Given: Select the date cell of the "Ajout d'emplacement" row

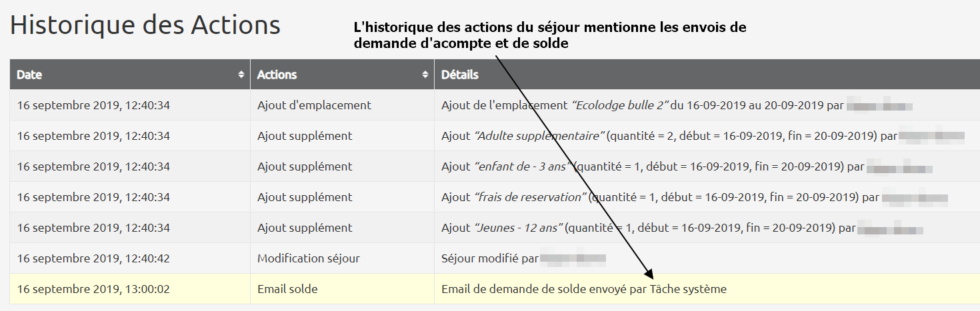Looking at the screenshot, I should [93, 105].
